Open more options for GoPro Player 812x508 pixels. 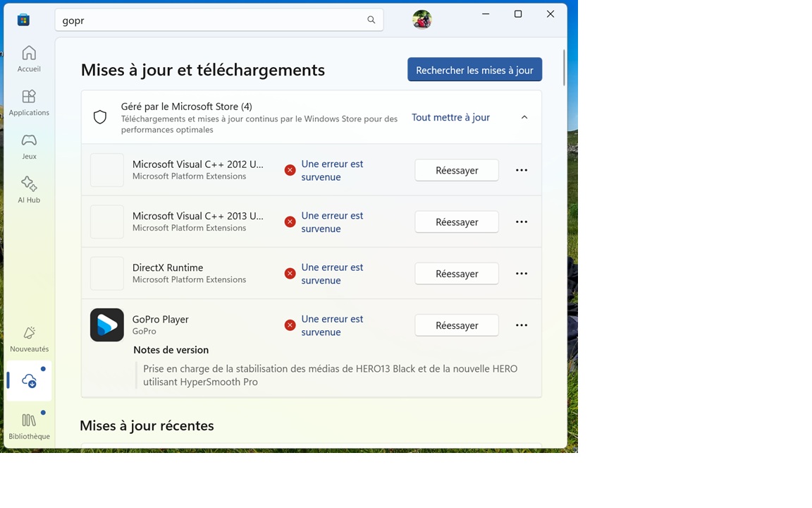(522, 325)
